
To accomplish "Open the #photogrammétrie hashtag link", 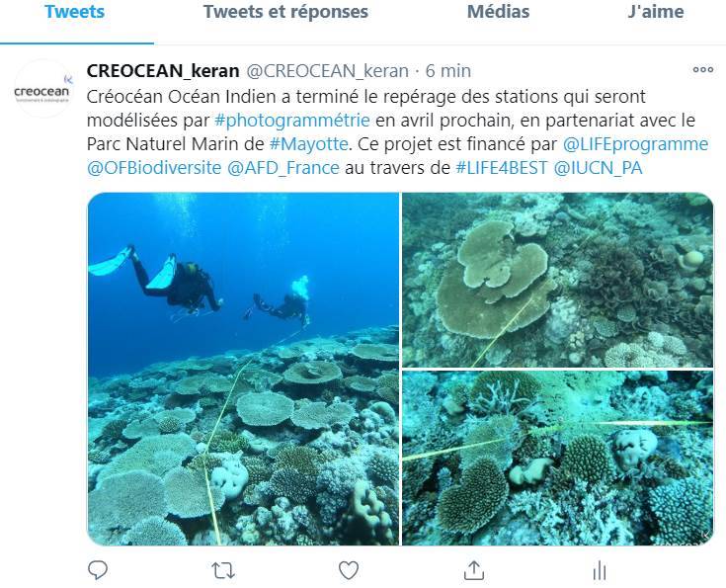I will (292, 120).
